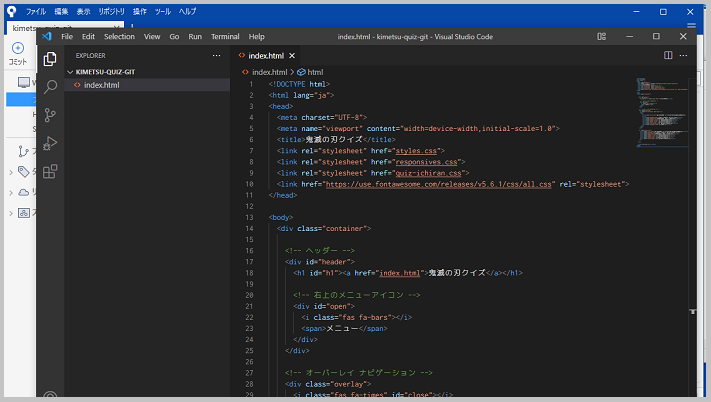Expand the tags section in SourceTree sidebar
Image resolution: width=711 pixels, height=402 pixels.
(11, 172)
